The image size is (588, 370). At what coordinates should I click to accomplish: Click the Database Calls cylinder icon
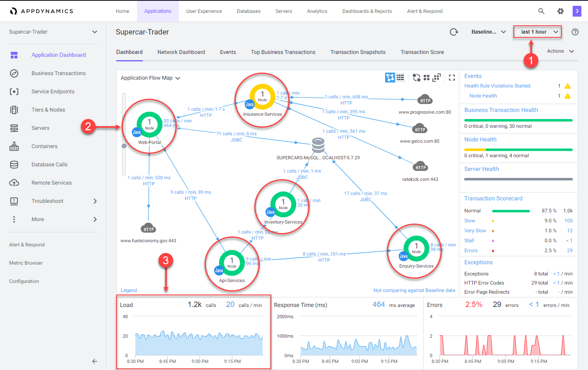click(14, 165)
